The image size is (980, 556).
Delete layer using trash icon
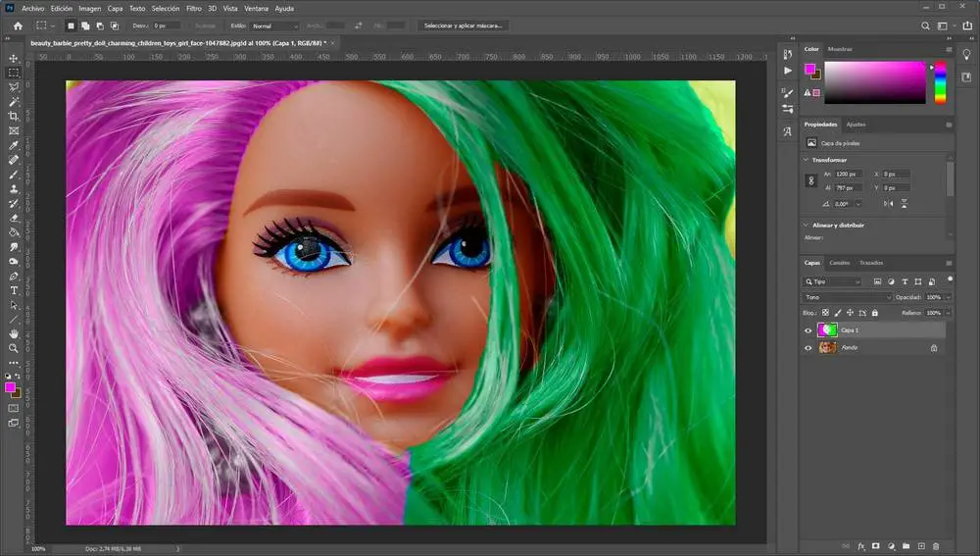click(x=936, y=545)
